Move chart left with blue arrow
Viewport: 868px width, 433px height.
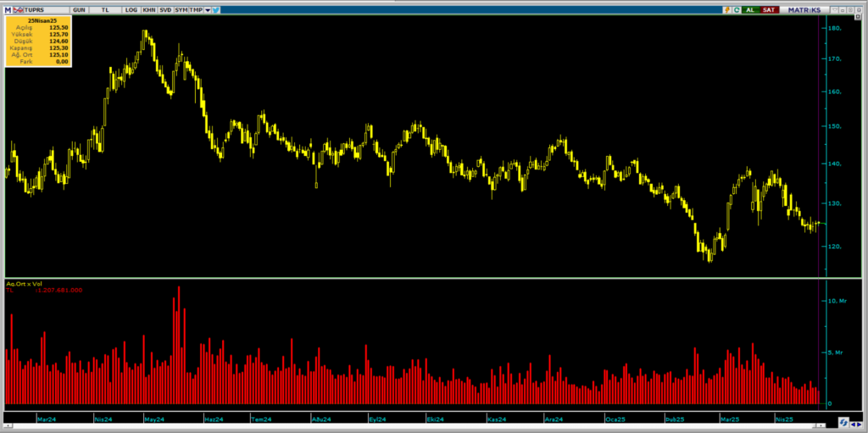point(853,425)
